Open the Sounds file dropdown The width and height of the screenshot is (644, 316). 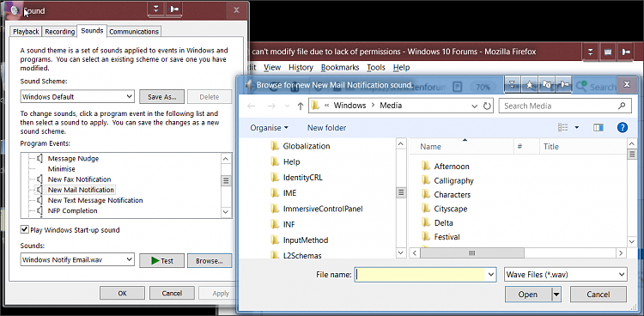tap(130, 259)
